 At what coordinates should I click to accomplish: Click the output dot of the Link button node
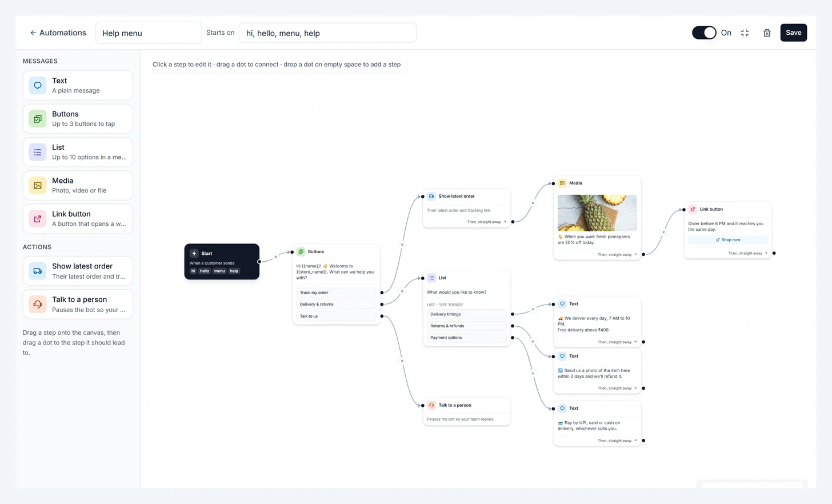click(774, 253)
